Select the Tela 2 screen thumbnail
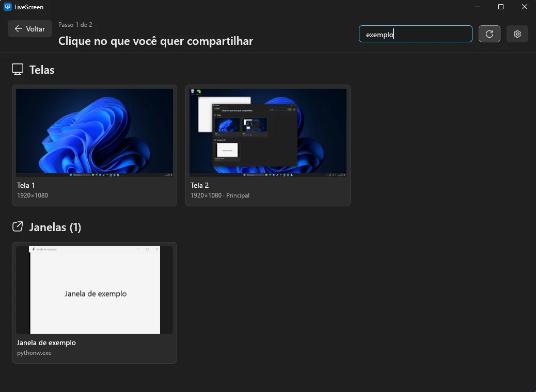 tap(268, 133)
